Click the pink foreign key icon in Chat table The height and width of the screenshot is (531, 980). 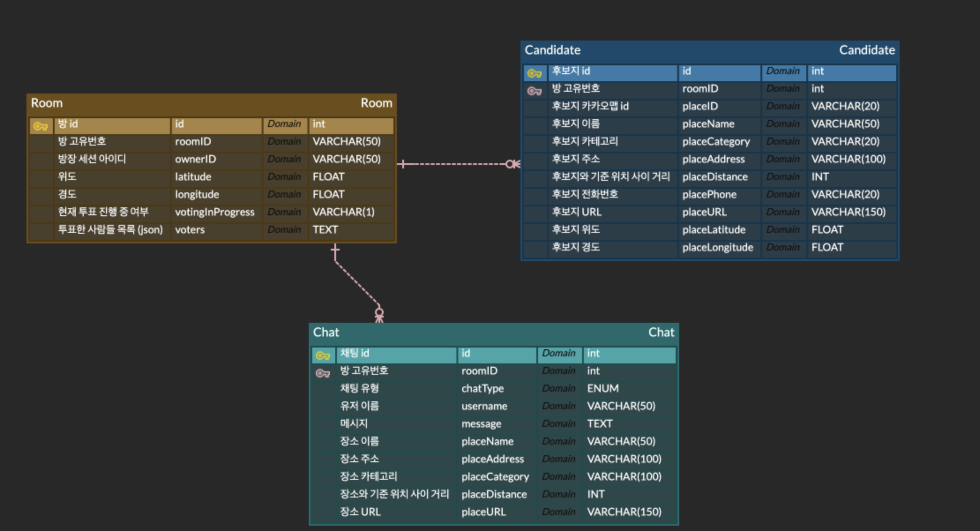click(323, 373)
